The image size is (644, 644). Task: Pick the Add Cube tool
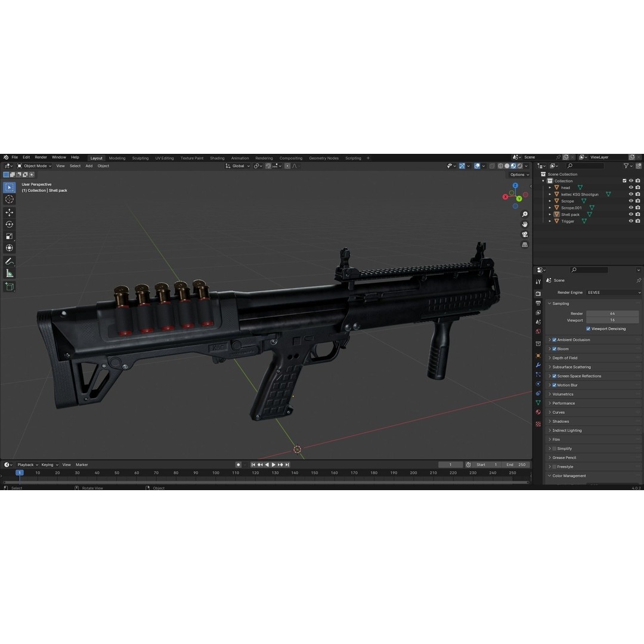10,286
